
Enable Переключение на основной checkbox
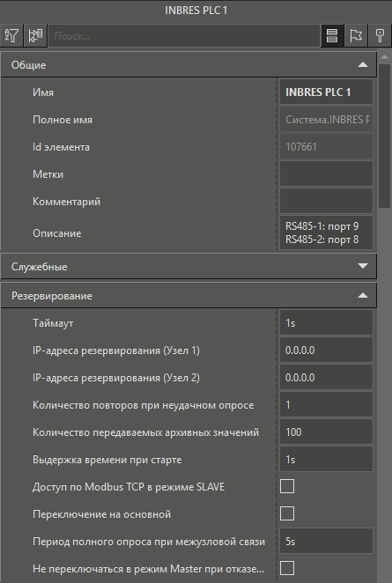(287, 513)
